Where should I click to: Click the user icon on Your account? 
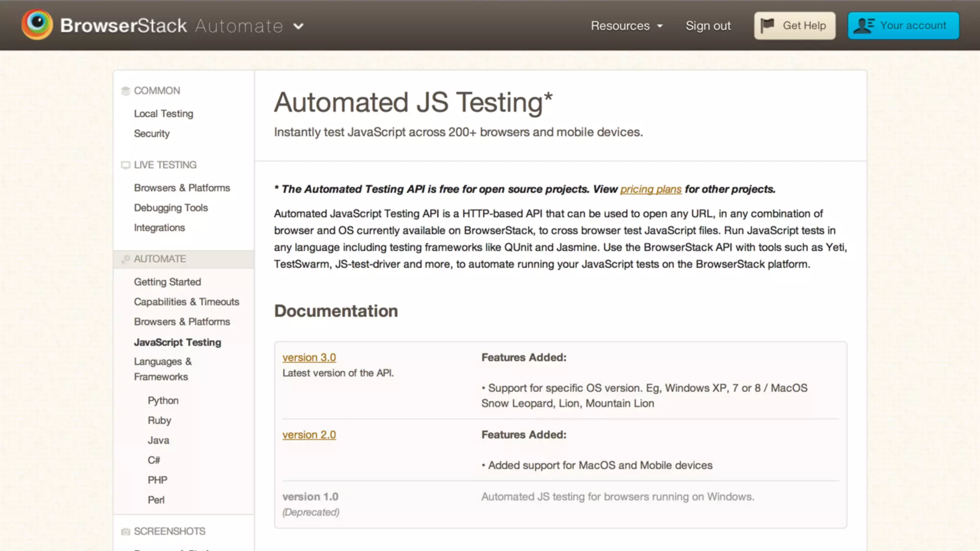[x=864, y=25]
